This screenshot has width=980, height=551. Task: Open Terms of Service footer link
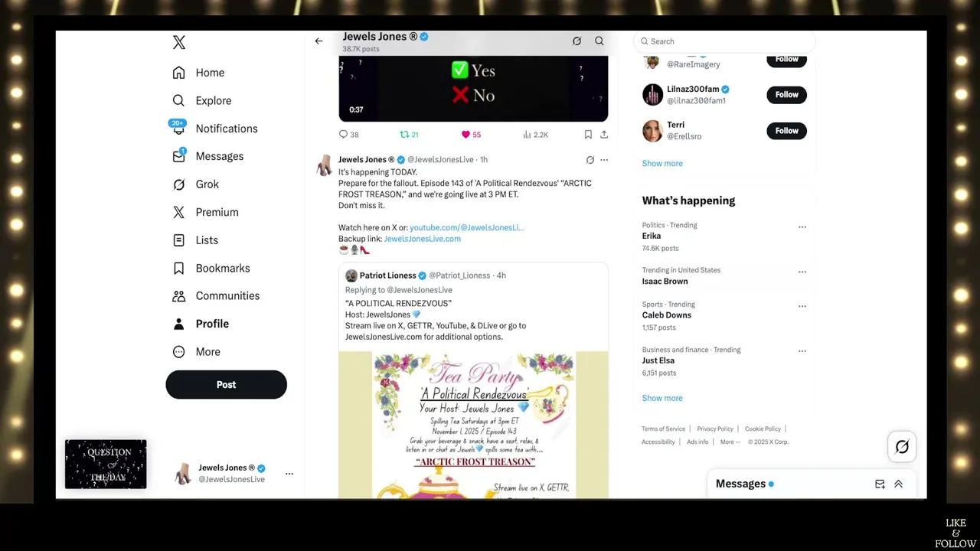point(663,429)
